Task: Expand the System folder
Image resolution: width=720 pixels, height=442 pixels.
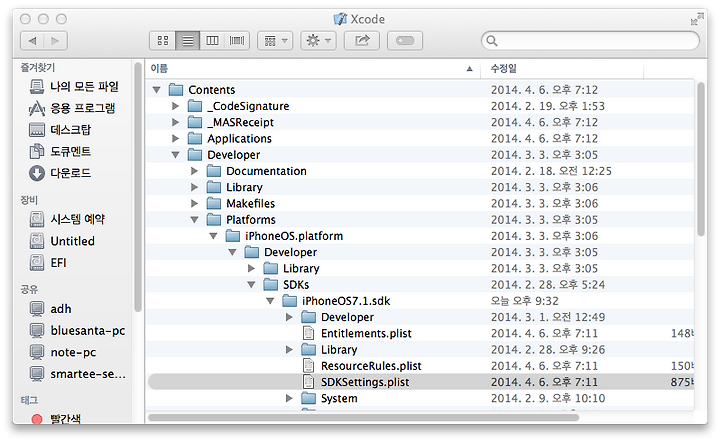Action: point(289,398)
